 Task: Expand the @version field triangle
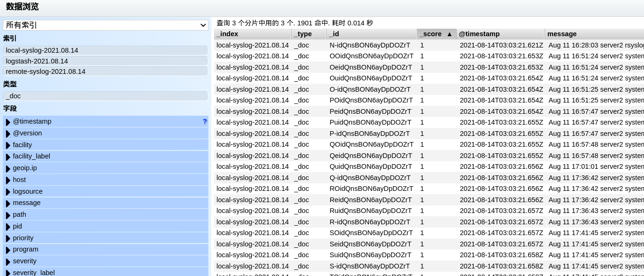tap(8, 134)
